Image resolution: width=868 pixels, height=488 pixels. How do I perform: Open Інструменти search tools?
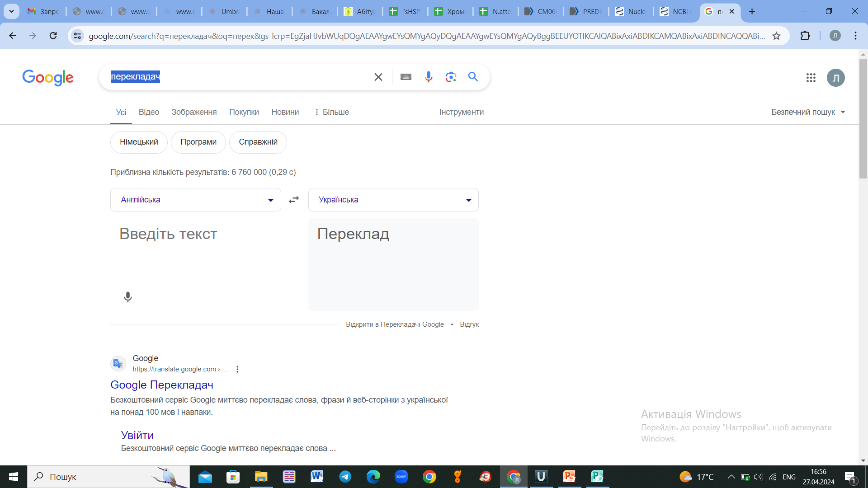pos(462,112)
